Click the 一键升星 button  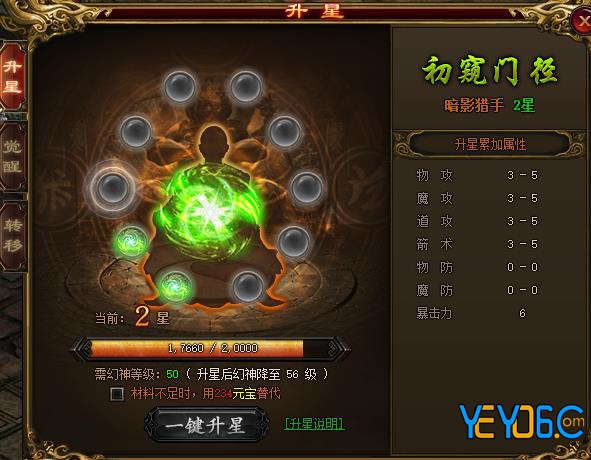click(x=207, y=425)
